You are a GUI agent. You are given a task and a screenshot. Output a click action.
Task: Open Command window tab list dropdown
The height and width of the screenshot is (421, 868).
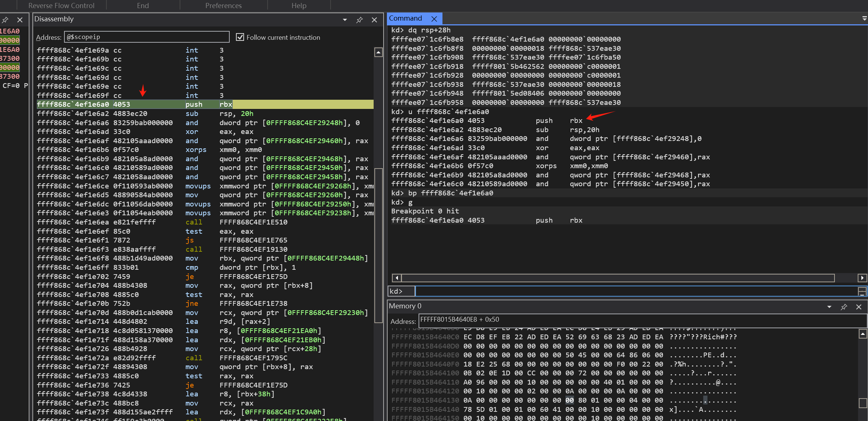pyautogui.click(x=864, y=18)
